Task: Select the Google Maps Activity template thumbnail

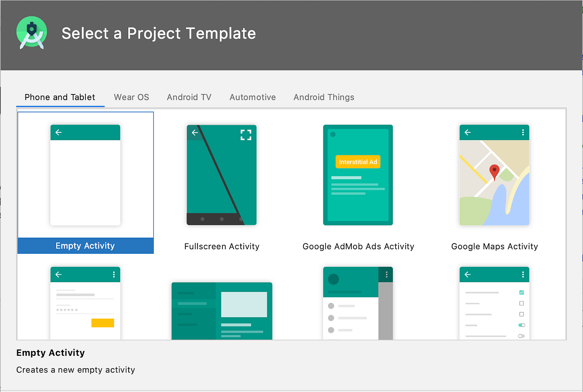Action: click(x=494, y=175)
